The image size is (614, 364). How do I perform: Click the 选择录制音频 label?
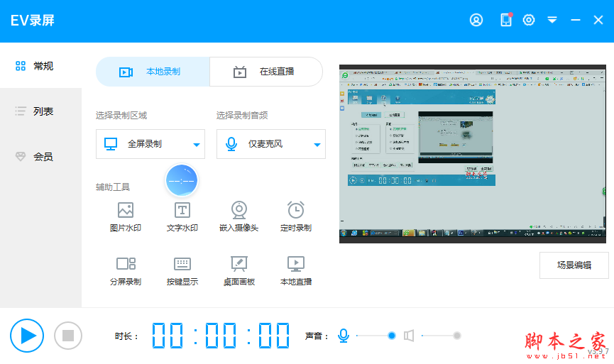(242, 116)
